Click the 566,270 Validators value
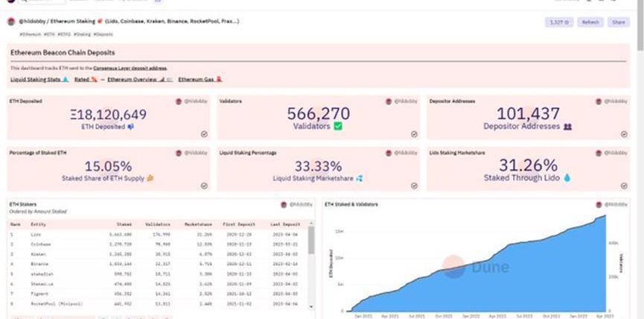Viewport: 644px width, 319px height. 319,114
